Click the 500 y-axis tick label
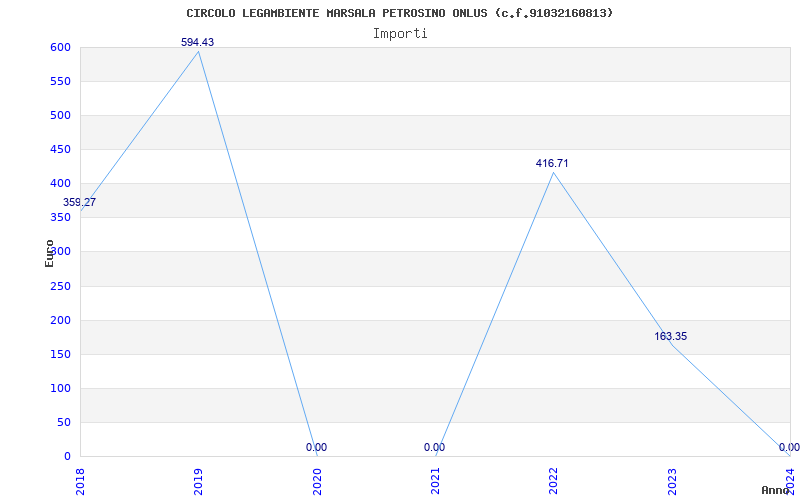This screenshot has width=800, height=500. pos(60,116)
